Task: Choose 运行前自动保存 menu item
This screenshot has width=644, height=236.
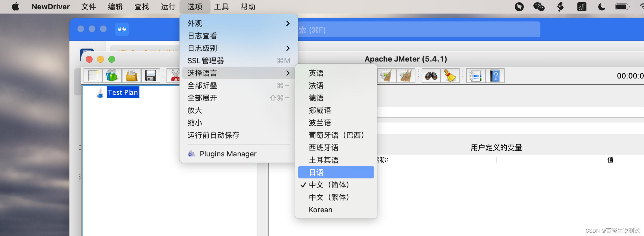Action: (238, 135)
